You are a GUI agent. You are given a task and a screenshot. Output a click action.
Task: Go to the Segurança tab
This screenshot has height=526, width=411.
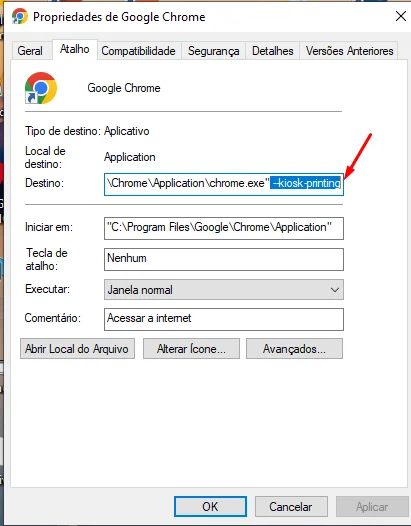click(213, 51)
